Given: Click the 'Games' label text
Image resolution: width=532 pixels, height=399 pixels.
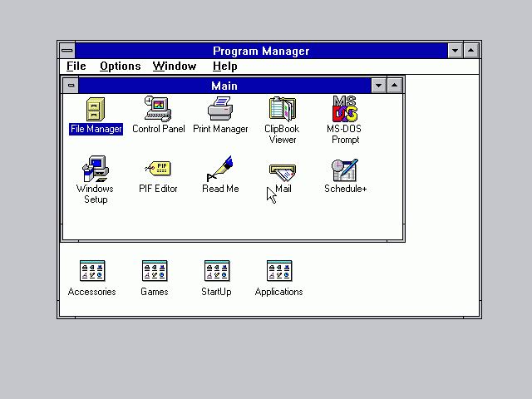Looking at the screenshot, I should (x=155, y=292).
